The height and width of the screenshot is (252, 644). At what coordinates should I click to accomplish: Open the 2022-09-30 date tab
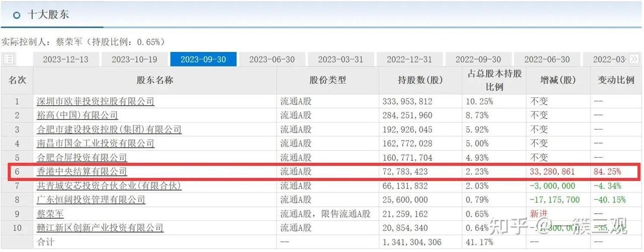(x=478, y=59)
